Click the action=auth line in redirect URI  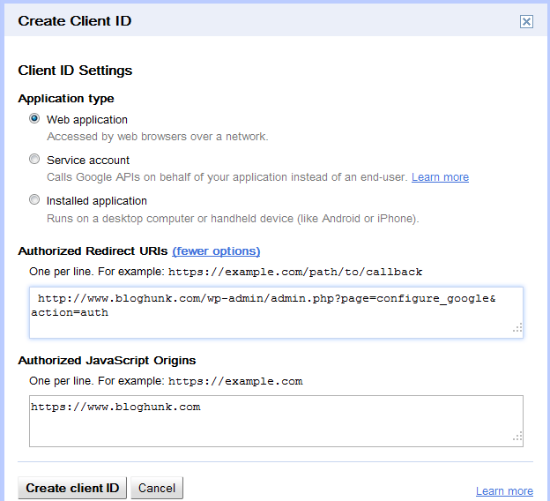[70, 313]
